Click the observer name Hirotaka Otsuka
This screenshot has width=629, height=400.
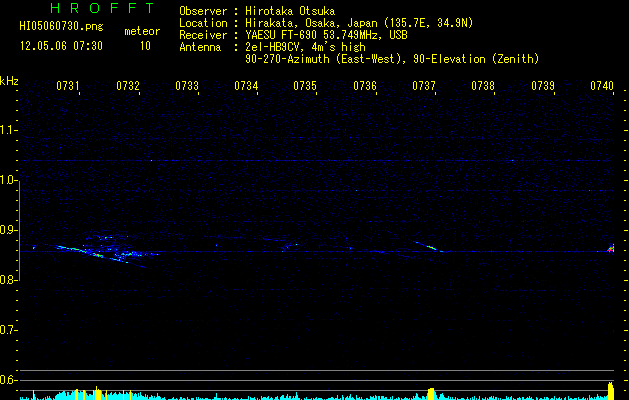(x=290, y=11)
